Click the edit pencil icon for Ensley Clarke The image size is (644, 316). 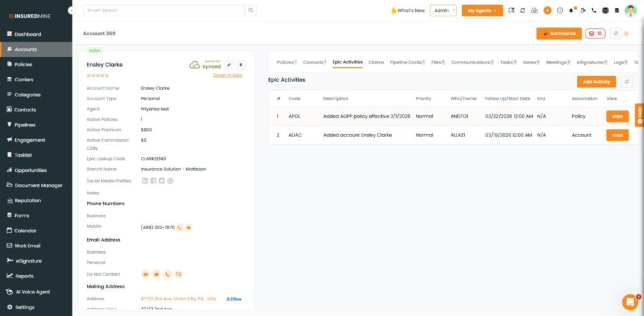(229, 65)
